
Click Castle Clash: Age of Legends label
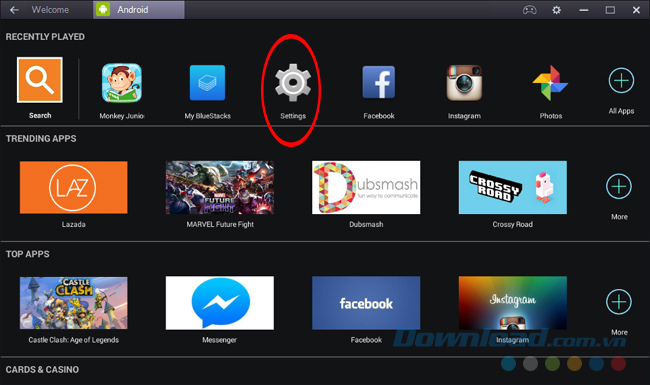tap(73, 340)
